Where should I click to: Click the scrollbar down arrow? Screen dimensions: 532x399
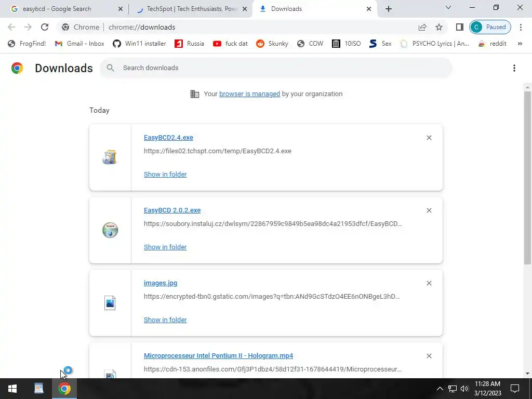point(527,374)
